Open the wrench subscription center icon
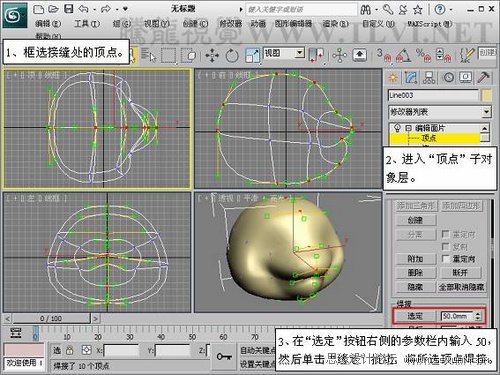 click(388, 10)
